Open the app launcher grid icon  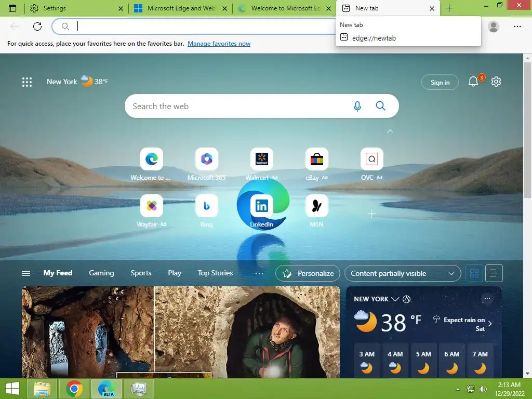coord(27,82)
